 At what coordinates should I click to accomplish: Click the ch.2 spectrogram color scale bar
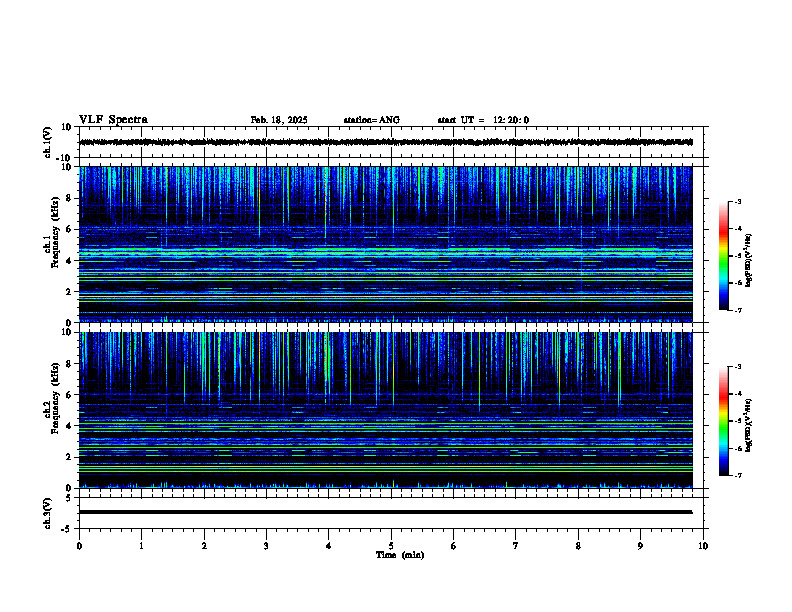tap(723, 421)
